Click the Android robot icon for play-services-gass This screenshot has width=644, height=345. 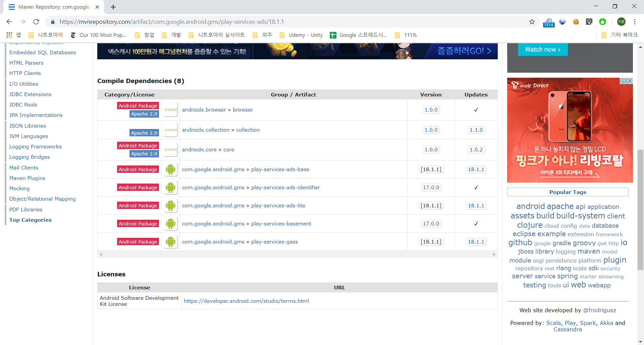[170, 242]
